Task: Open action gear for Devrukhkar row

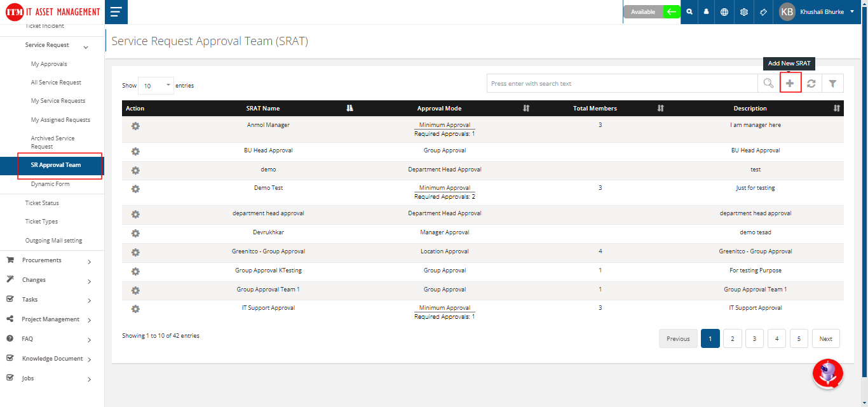Action: (x=135, y=233)
